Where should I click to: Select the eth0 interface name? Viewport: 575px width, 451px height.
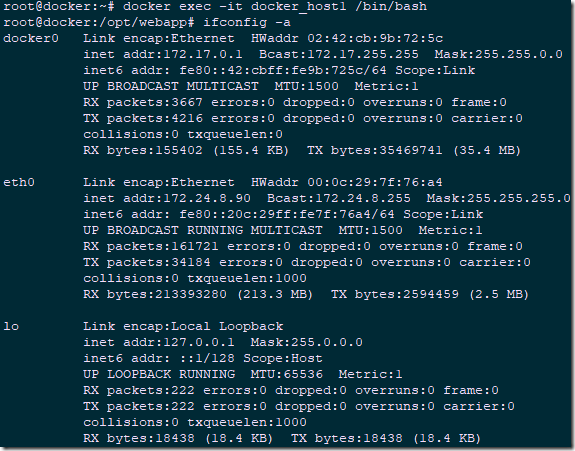click(19, 182)
